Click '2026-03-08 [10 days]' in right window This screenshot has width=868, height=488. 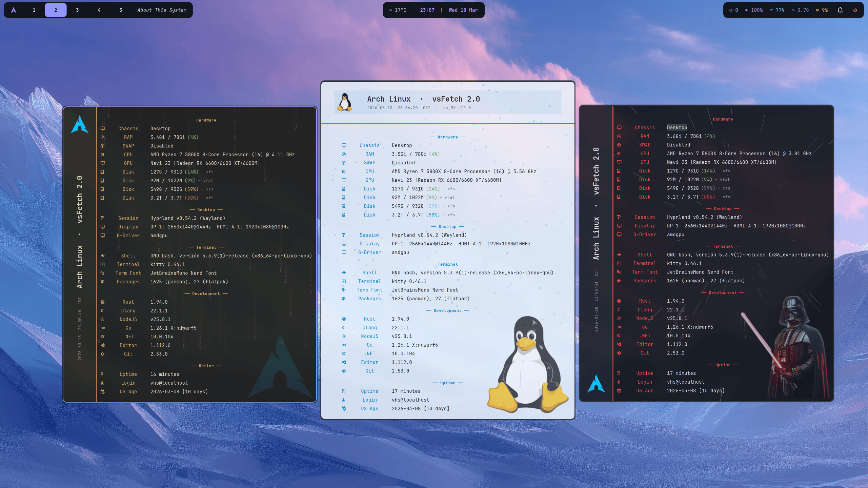pyautogui.click(x=695, y=390)
